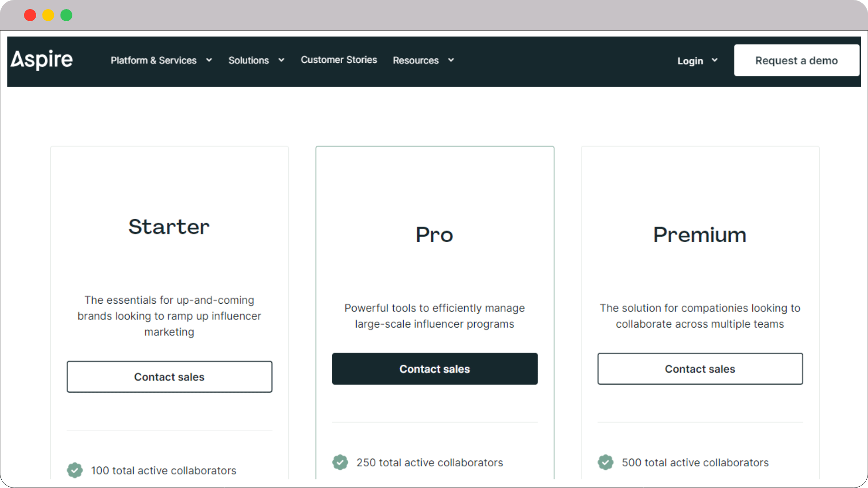The image size is (868, 488).
Task: Click Contact sales under the Premium plan
Action: tap(700, 369)
